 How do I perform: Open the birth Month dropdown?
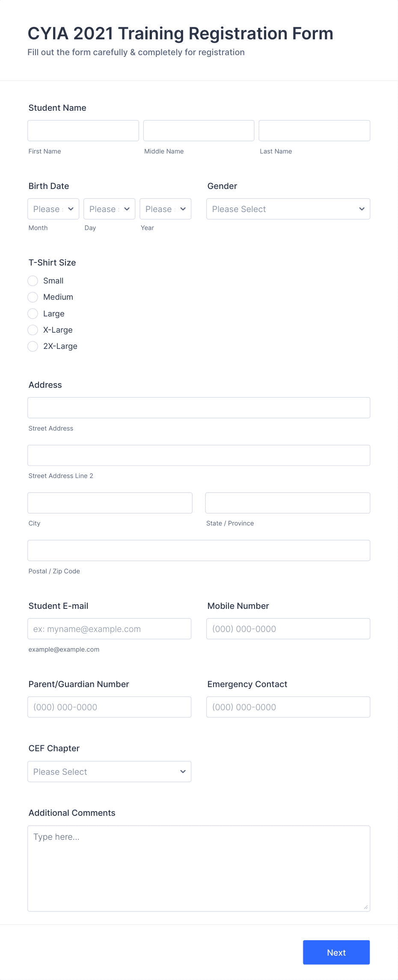point(53,209)
